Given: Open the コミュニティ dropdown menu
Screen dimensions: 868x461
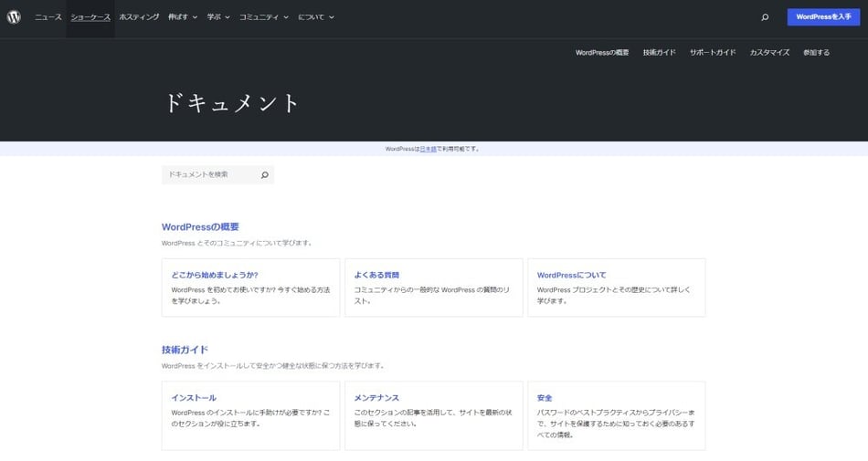Looking at the screenshot, I should pyautogui.click(x=263, y=17).
